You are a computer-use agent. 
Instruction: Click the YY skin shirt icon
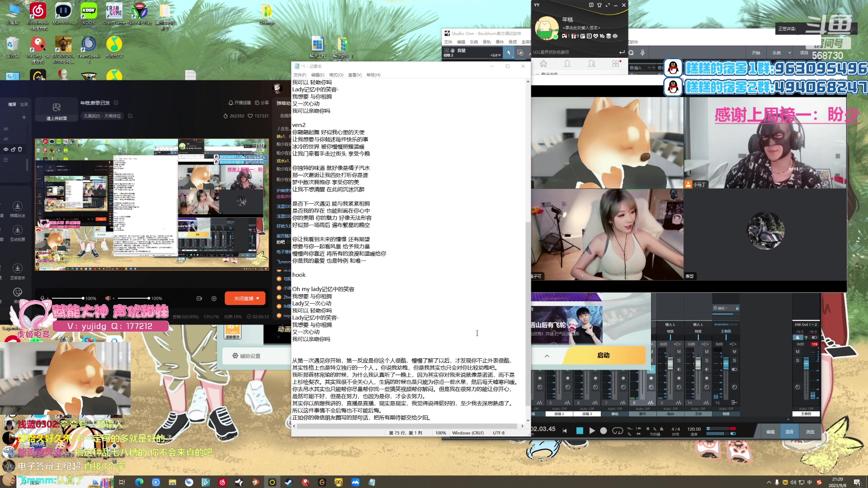click(x=599, y=5)
